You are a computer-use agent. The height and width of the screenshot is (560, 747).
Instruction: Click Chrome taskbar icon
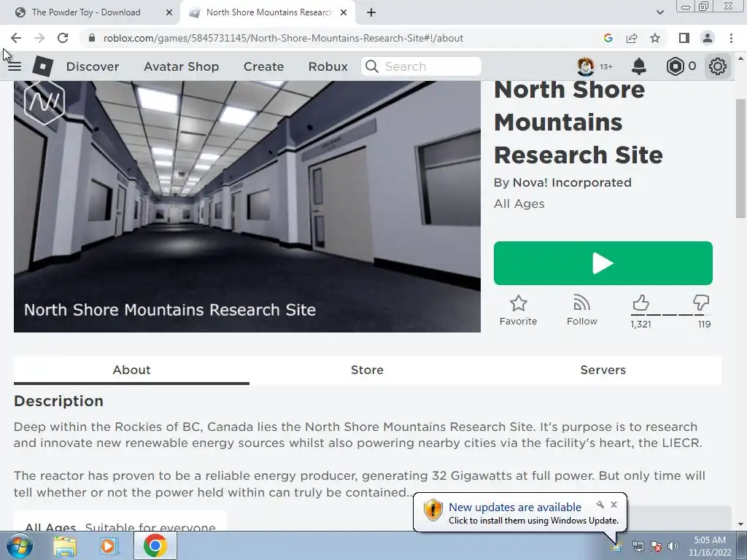tap(155, 545)
